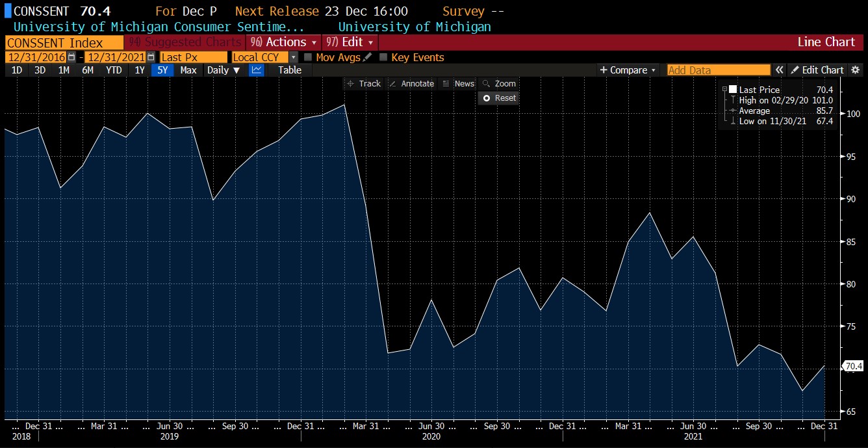
Task: Expand the Local CCY currency dropdown
Action: point(293,57)
